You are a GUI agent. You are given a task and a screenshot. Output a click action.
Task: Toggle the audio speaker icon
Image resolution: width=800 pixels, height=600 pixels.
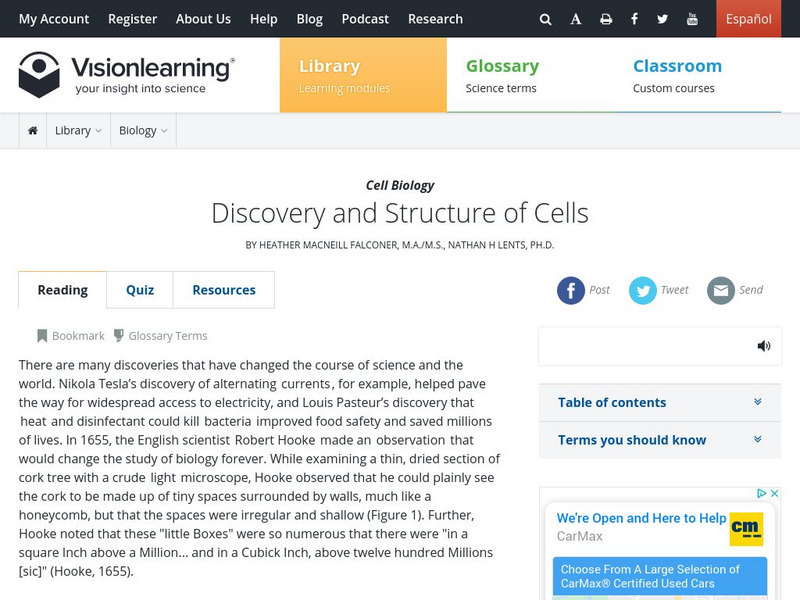click(x=764, y=346)
